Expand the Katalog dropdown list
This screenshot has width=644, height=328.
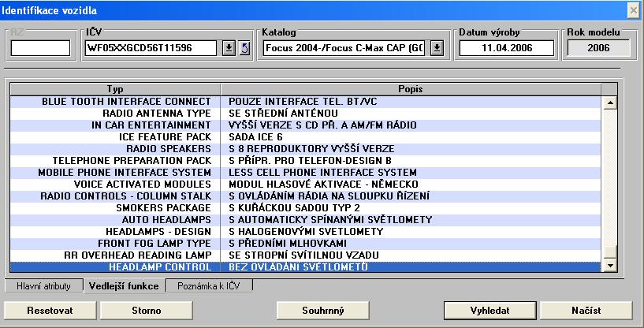[437, 49]
